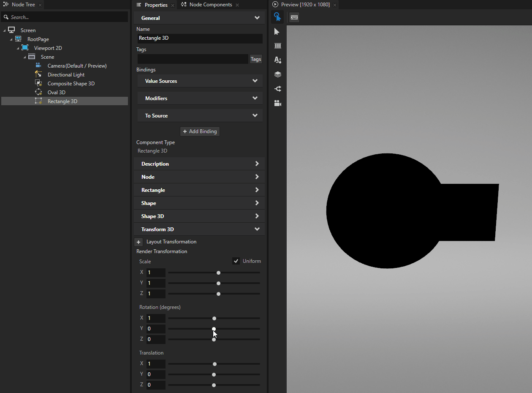Activate the node selection arrow tool
The height and width of the screenshot is (393, 532).
click(277, 31)
